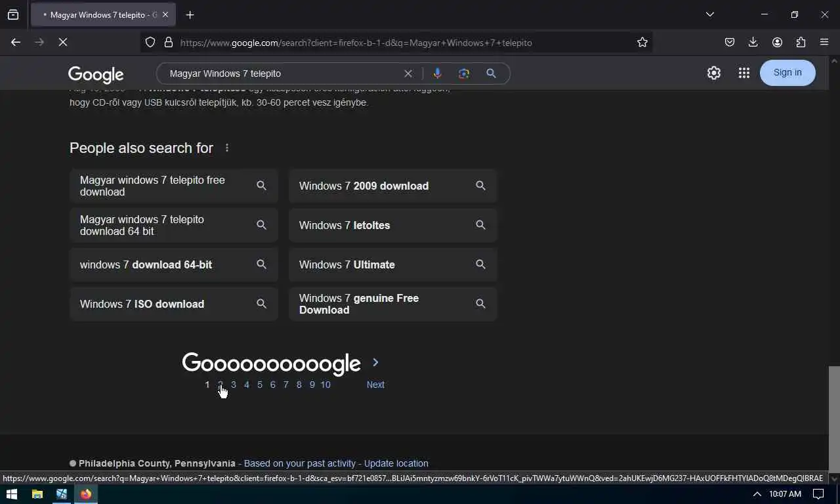Search Windows 7 letoltes suggestion
Image resolution: width=840 pixels, height=504 pixels.
(x=393, y=225)
